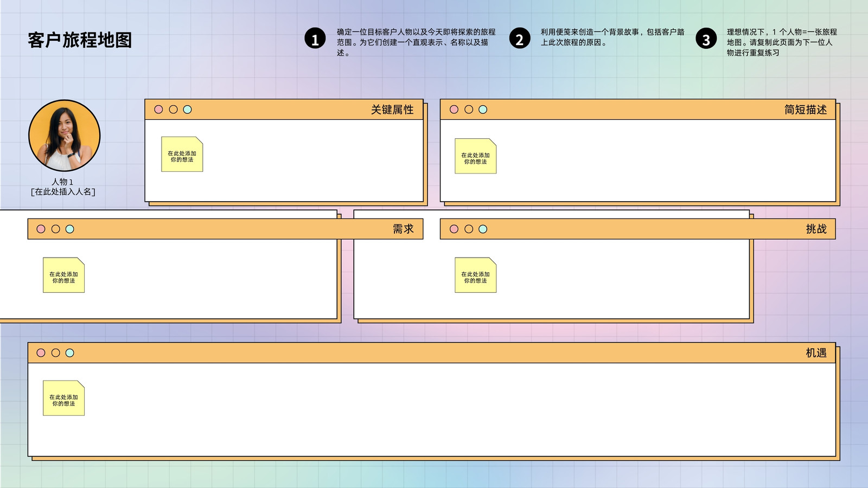Select the sticky note in 需求 panel
This screenshot has height=488, width=868.
click(x=64, y=275)
